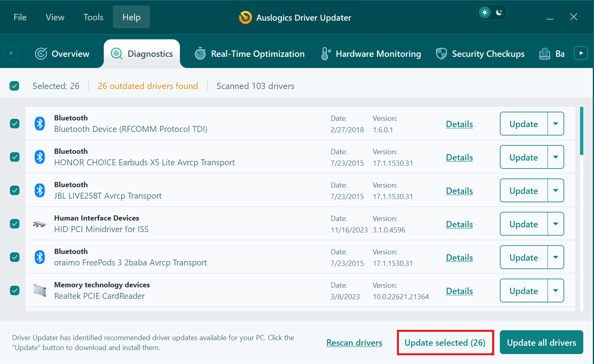Uncheck oraimo FreePods 3 2baba driver
This screenshot has width=594, height=364.
(15, 257)
